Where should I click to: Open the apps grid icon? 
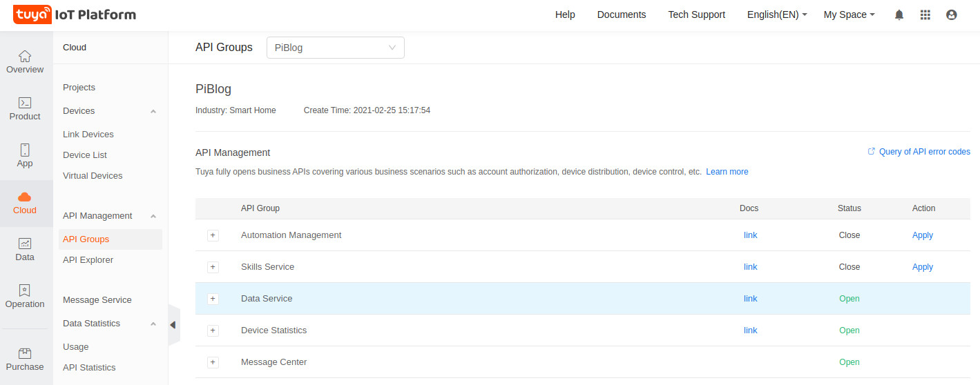925,14
